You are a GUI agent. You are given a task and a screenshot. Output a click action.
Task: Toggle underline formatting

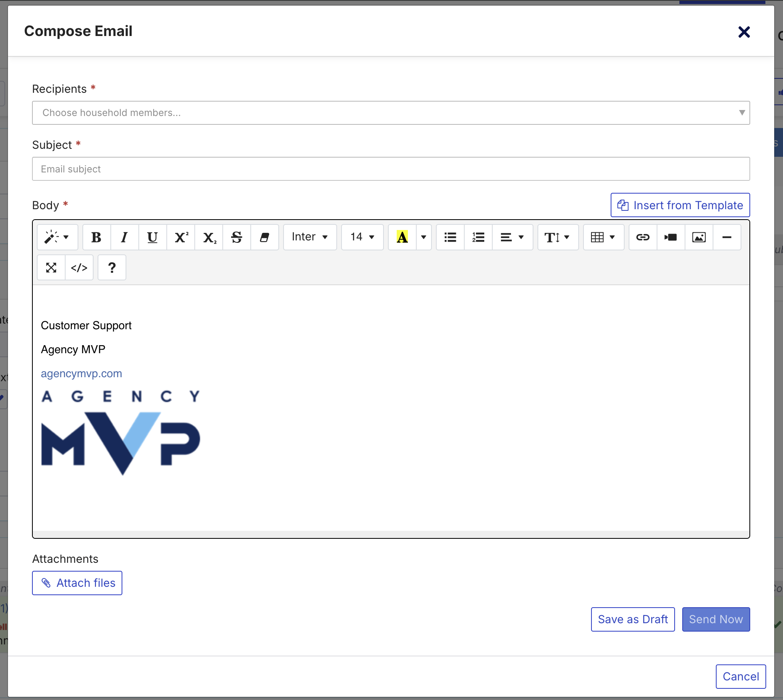[152, 237]
